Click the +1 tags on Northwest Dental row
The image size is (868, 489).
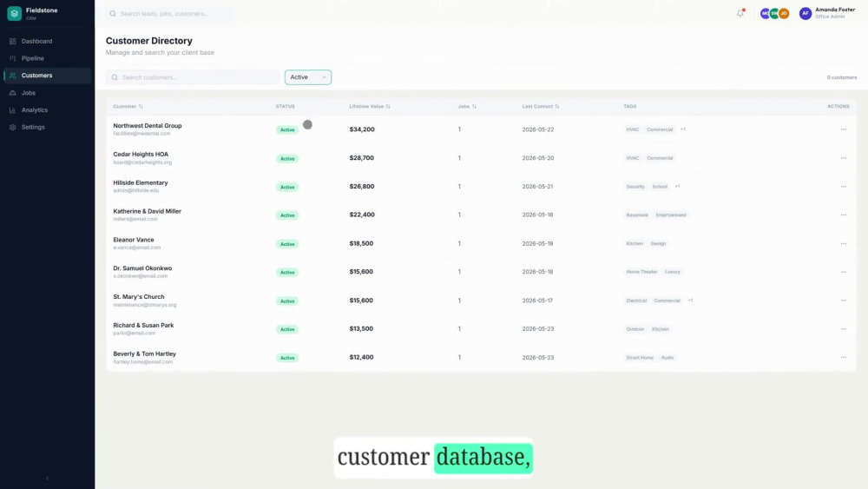pos(683,129)
